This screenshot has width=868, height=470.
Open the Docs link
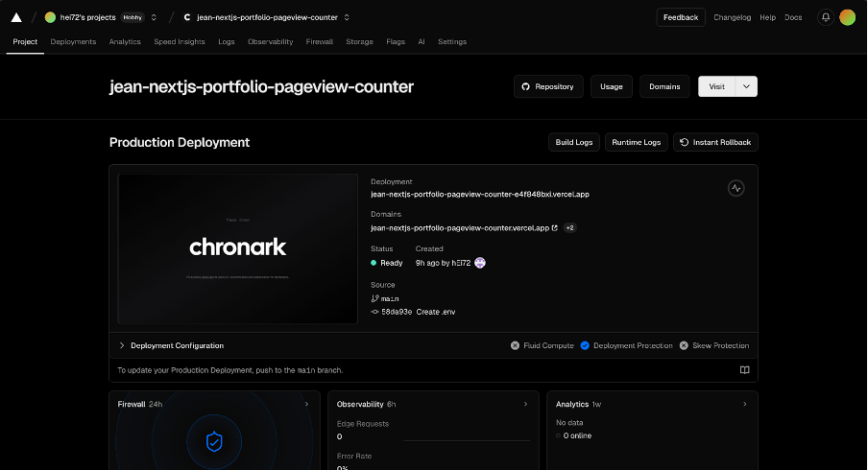click(x=793, y=17)
